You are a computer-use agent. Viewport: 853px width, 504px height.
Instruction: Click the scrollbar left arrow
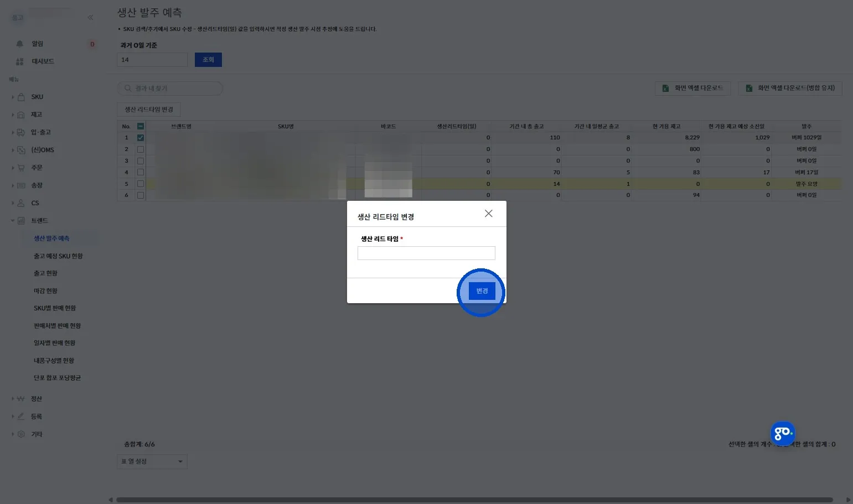[x=111, y=500]
